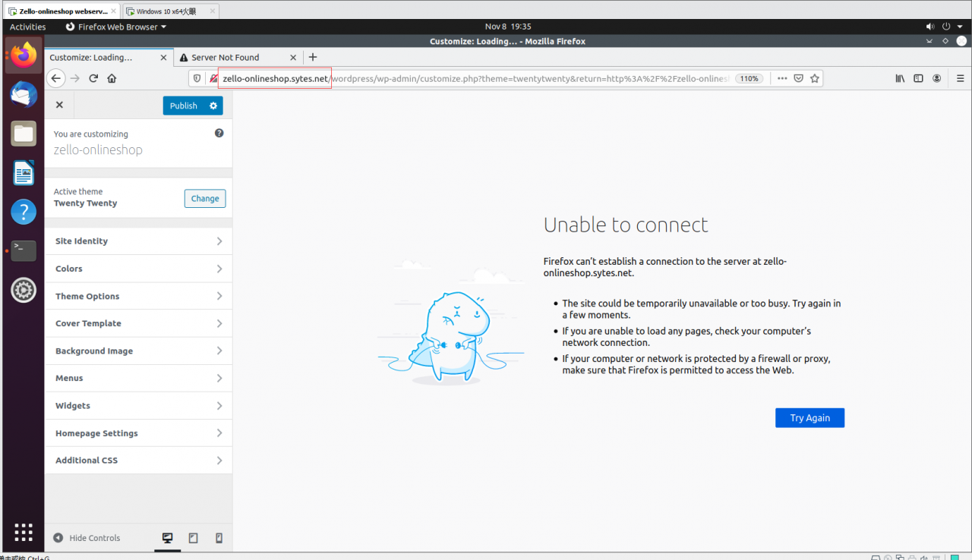
Task: Close the Zello-onlineshop webserver VM tab
Action: [113, 11]
